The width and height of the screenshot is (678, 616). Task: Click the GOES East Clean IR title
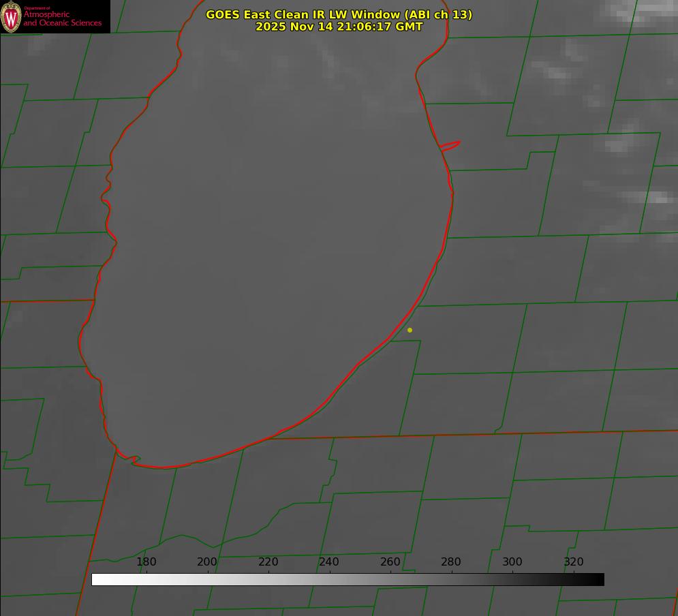pos(339,14)
